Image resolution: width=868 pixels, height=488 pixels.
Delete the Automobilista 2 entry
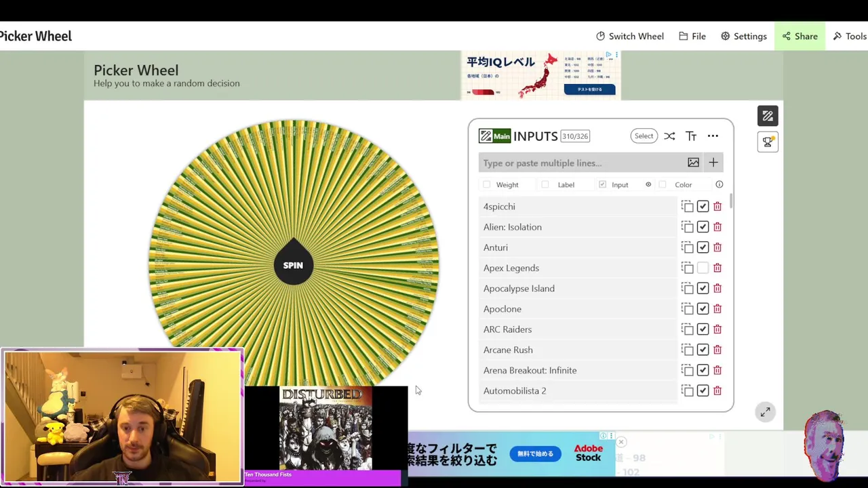pyautogui.click(x=717, y=390)
